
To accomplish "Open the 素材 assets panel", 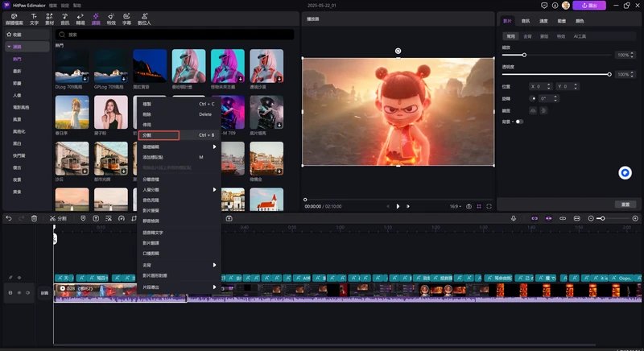I will (49, 19).
